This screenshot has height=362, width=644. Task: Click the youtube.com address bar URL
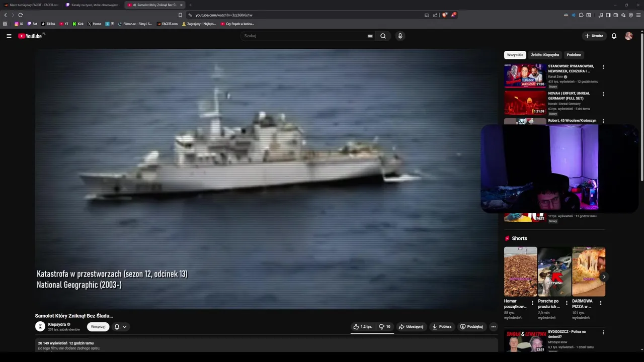click(224, 15)
